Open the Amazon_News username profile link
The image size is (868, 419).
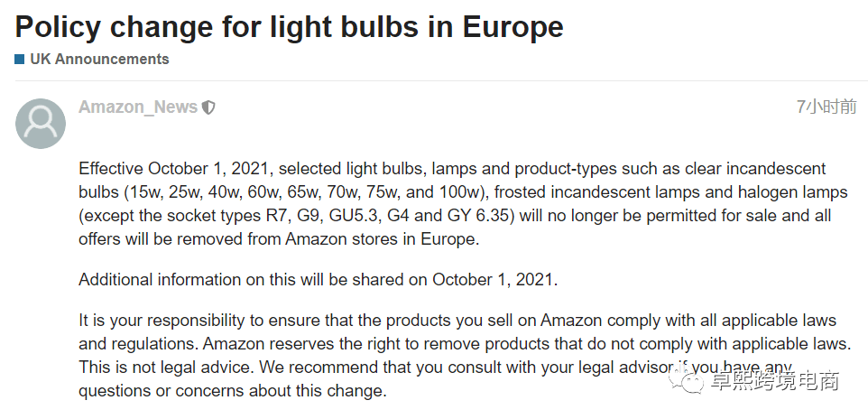(x=138, y=107)
